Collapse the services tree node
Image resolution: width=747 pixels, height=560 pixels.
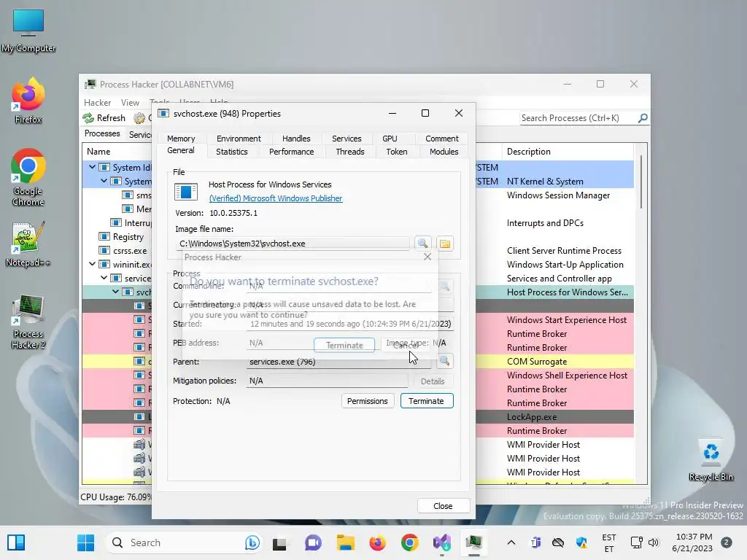coord(104,278)
